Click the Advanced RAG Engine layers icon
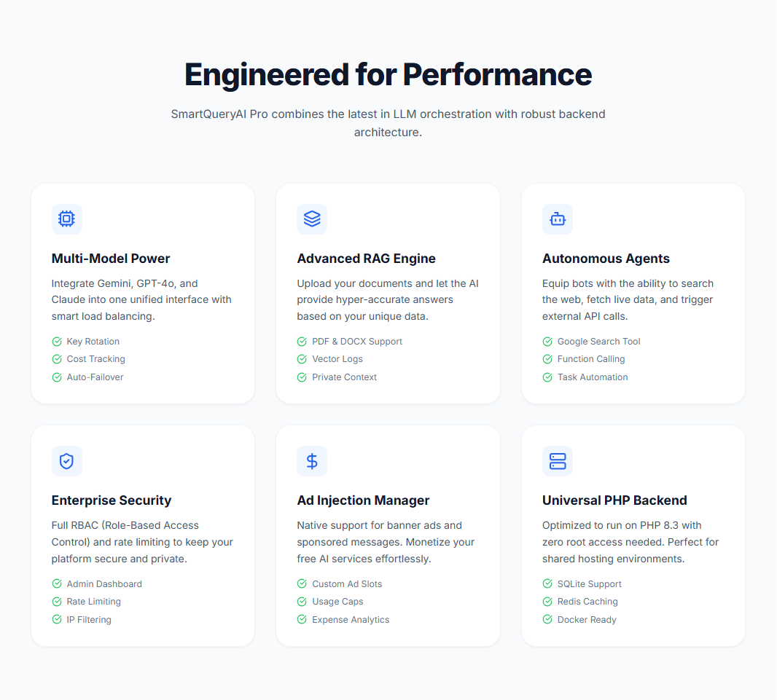Image resolution: width=777 pixels, height=700 pixels. click(x=312, y=219)
